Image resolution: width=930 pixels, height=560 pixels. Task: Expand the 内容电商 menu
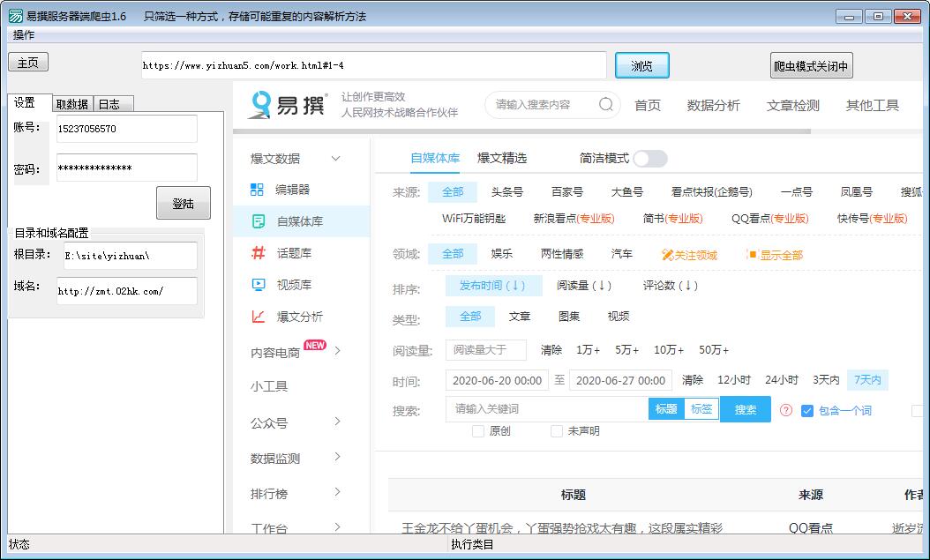click(x=337, y=351)
